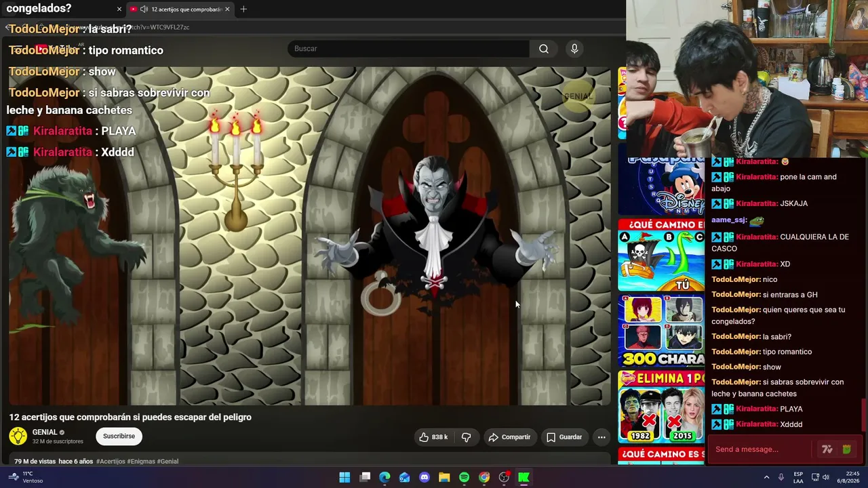
Task: Open Task View on the taskbar
Action: (x=365, y=477)
